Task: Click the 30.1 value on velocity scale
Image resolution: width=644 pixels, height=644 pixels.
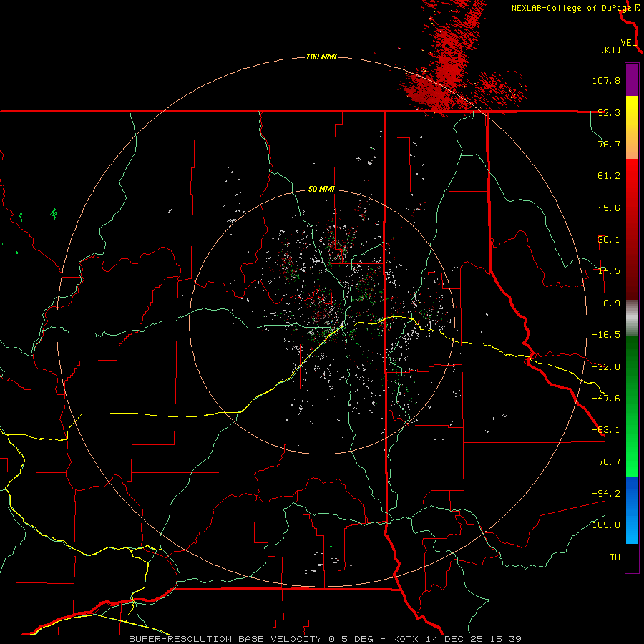Action: (609, 240)
